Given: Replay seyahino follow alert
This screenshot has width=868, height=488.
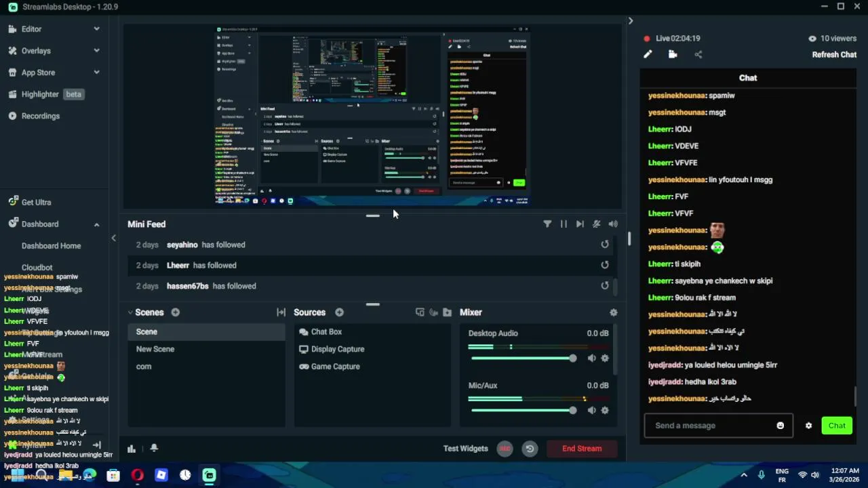Looking at the screenshot, I should 605,245.
